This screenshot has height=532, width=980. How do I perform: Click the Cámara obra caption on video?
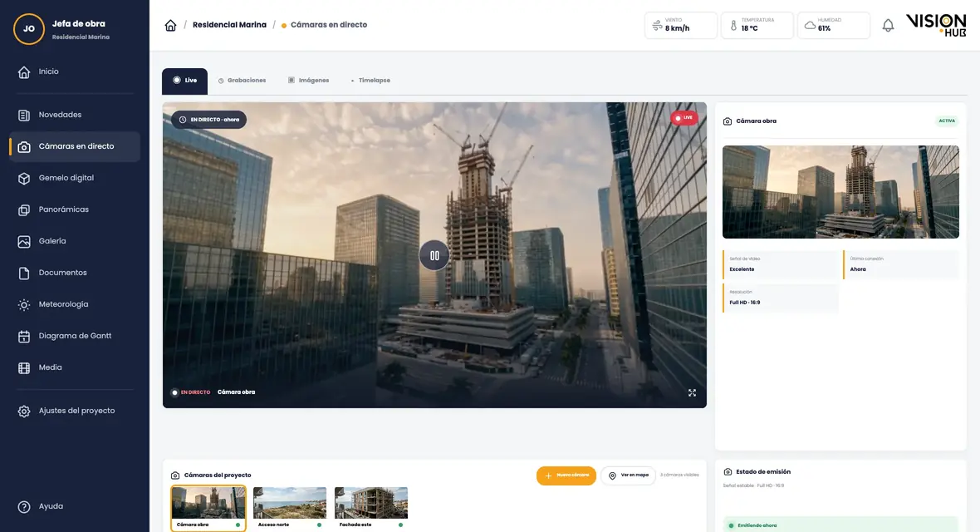pyautogui.click(x=236, y=392)
